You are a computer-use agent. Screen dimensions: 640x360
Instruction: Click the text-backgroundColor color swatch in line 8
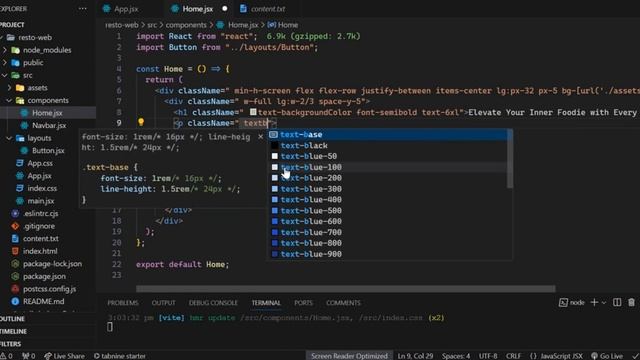click(x=253, y=112)
